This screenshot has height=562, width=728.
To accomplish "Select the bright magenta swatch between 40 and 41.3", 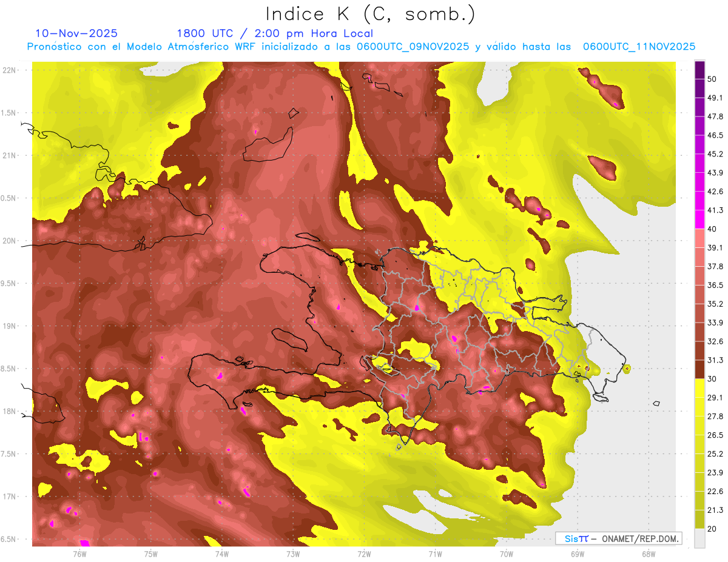I will [x=699, y=219].
